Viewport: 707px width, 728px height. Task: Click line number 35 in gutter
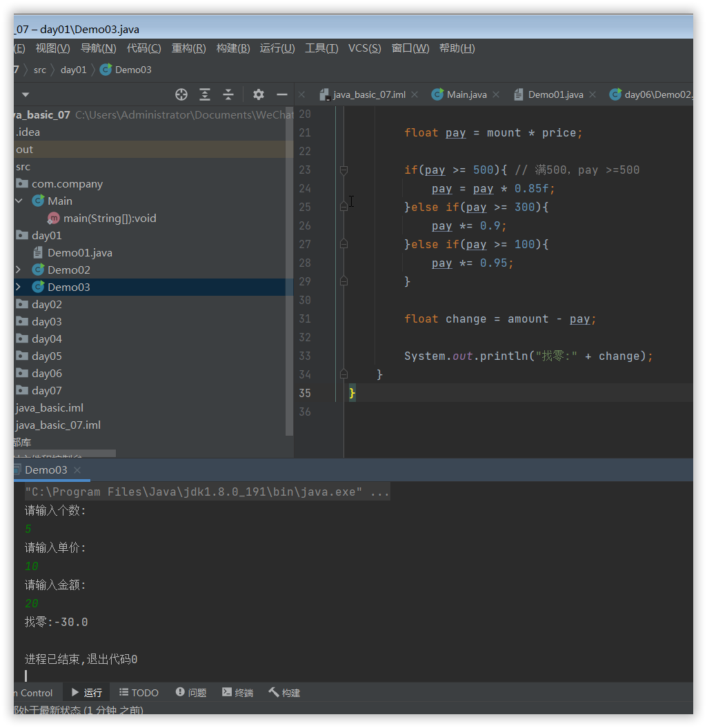coord(305,393)
